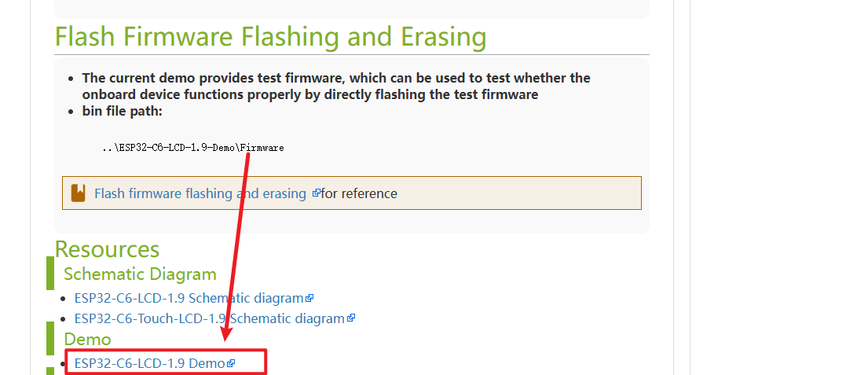Click the Schematic Diagram subheading
868x375 pixels.
140,274
